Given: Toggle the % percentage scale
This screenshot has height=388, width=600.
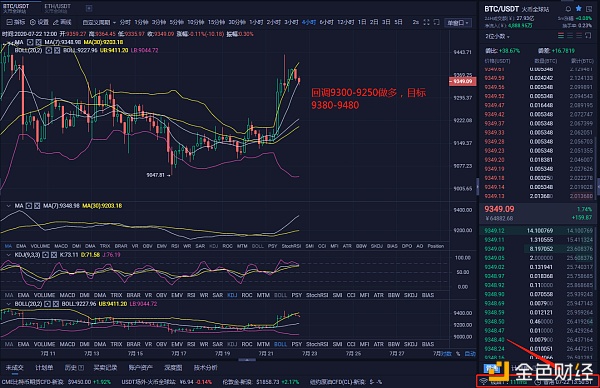Looking at the screenshot, I should tap(458, 354).
